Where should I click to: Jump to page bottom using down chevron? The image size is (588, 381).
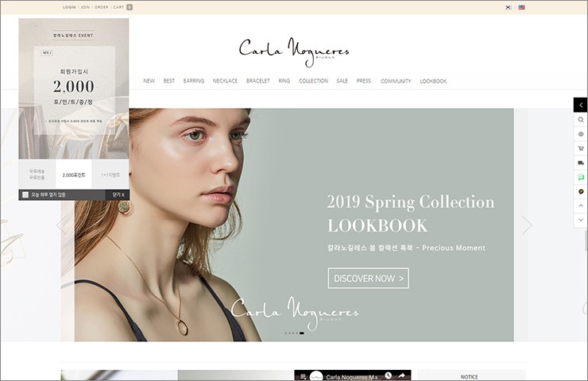pos(581,220)
